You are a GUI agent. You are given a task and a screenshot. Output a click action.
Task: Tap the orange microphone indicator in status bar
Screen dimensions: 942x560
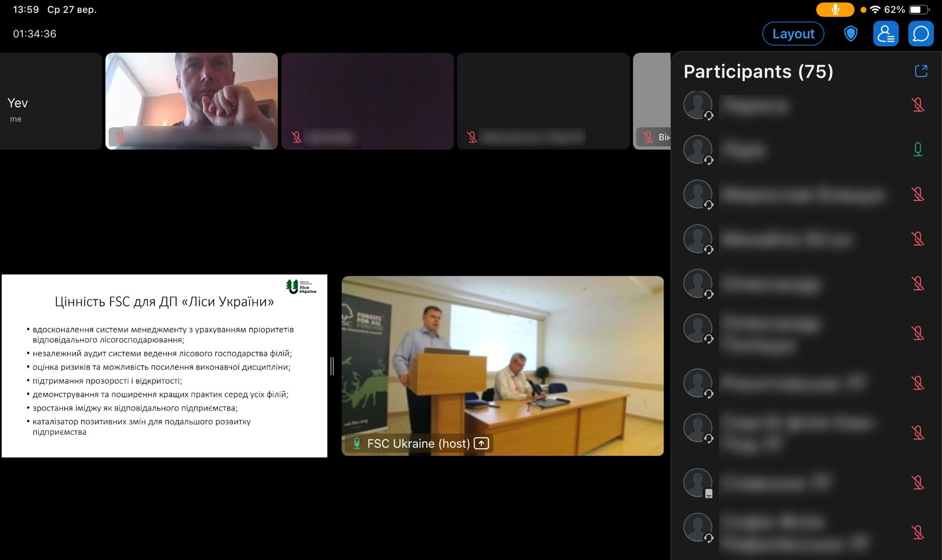pos(835,9)
